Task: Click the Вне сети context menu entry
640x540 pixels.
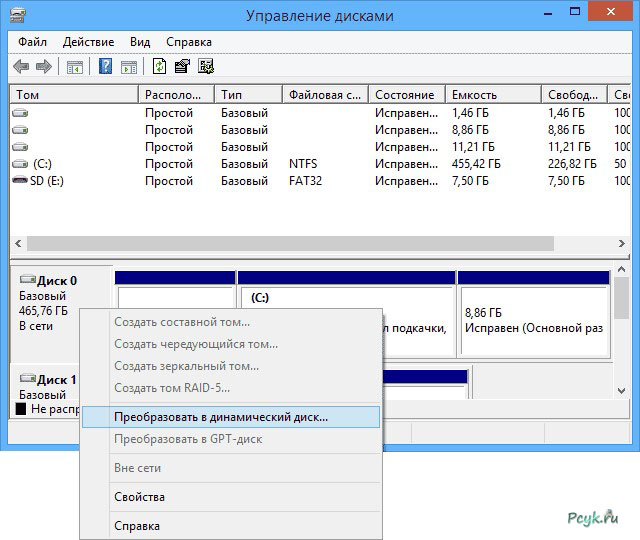Action: (231, 468)
